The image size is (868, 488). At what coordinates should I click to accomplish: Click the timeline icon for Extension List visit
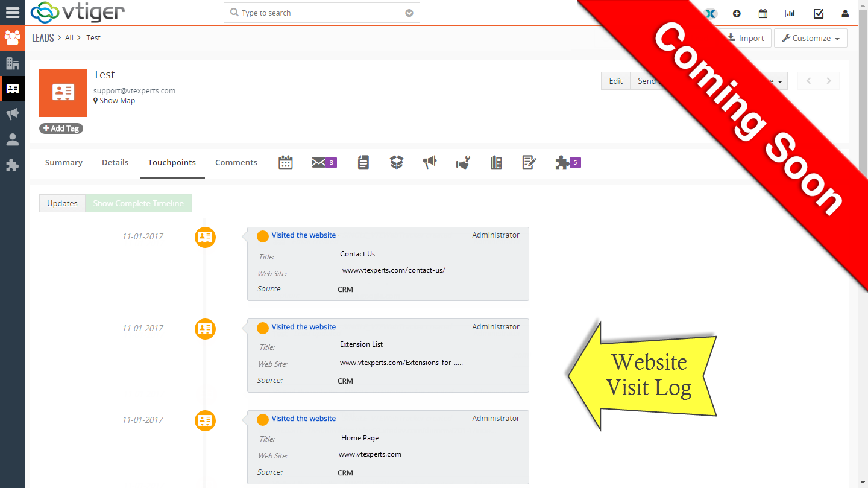205,329
